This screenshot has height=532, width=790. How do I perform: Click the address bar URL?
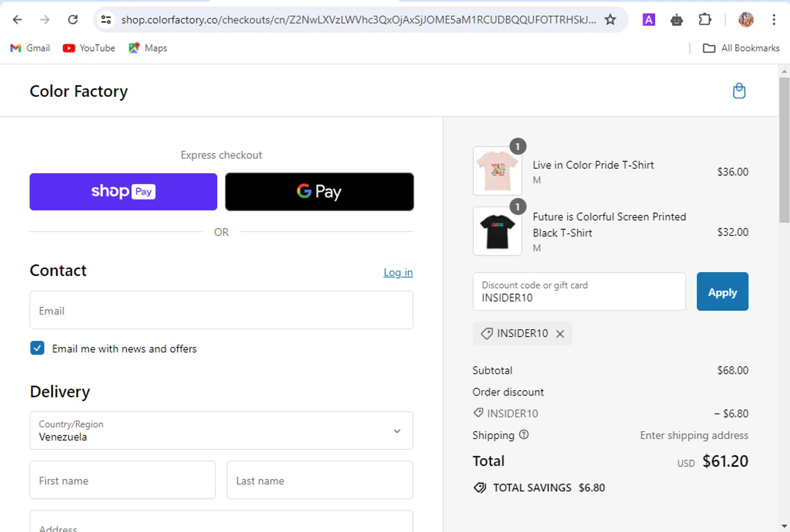[358, 19]
